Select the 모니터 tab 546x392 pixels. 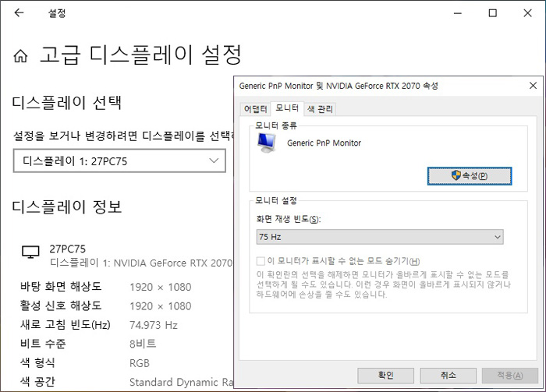coord(287,108)
